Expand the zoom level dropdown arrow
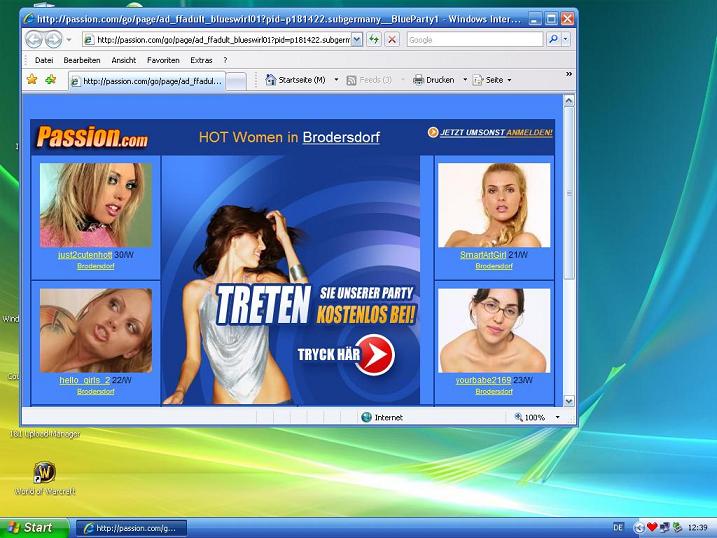 [x=557, y=417]
